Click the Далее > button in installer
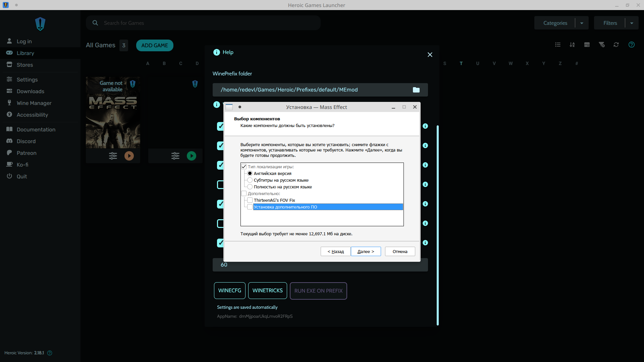Image resolution: width=644 pixels, height=362 pixels. tap(366, 251)
